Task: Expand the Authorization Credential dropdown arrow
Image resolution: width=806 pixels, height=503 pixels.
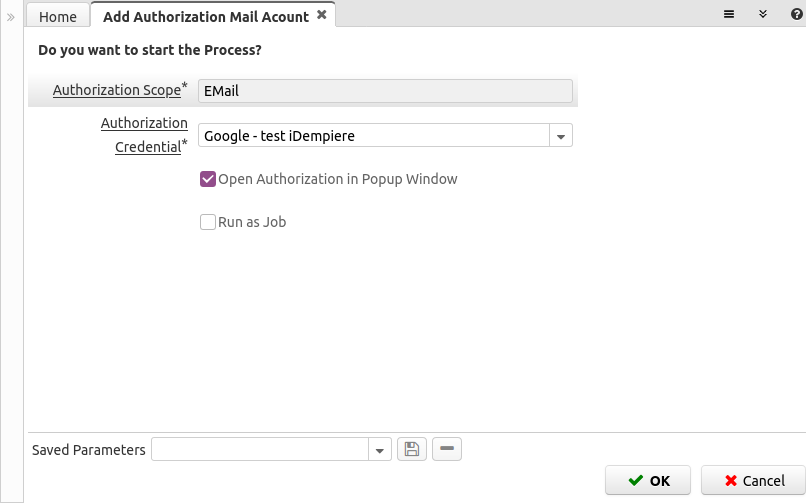Action: coord(561,135)
